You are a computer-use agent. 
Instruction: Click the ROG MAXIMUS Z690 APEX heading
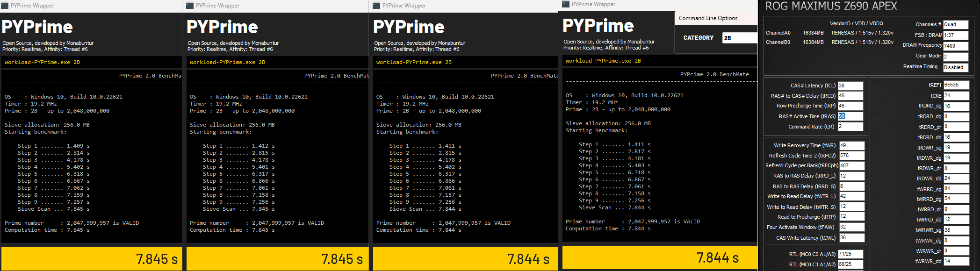click(x=831, y=6)
